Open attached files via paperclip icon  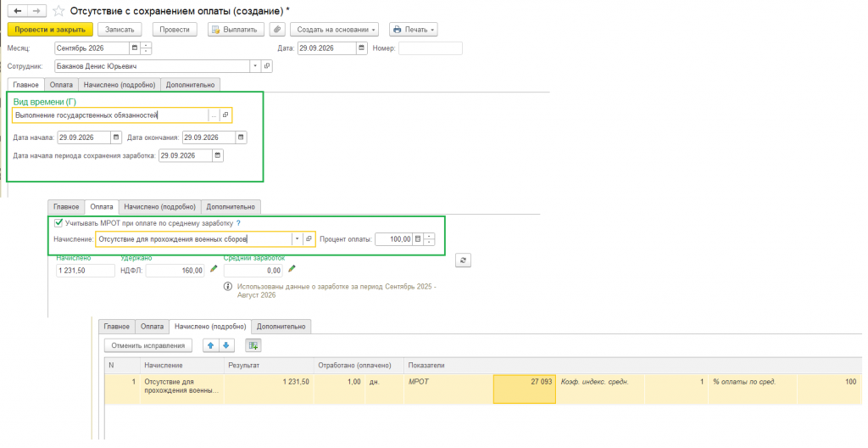[277, 30]
